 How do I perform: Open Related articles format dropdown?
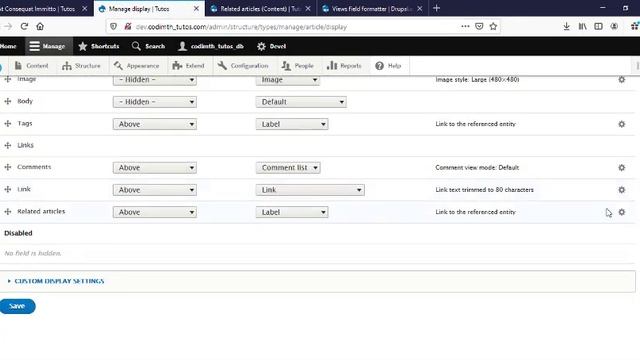(292, 212)
